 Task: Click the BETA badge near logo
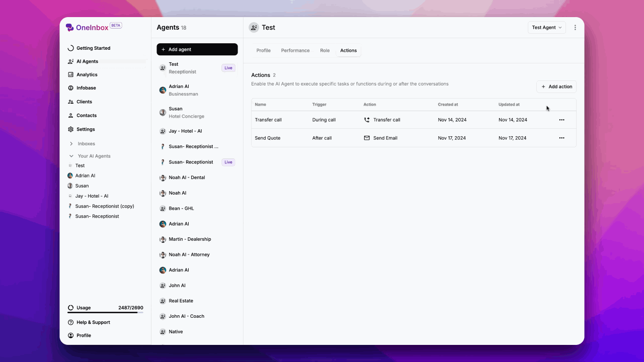pyautogui.click(x=116, y=25)
